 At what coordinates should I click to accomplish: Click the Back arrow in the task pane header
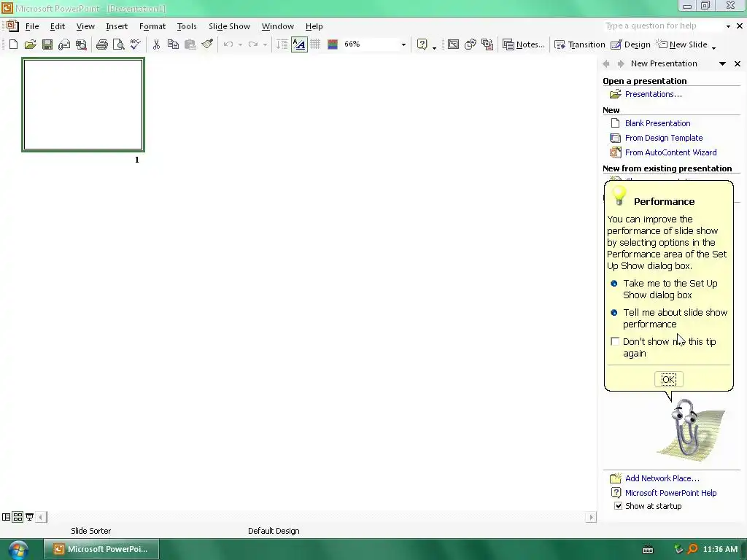[606, 64]
